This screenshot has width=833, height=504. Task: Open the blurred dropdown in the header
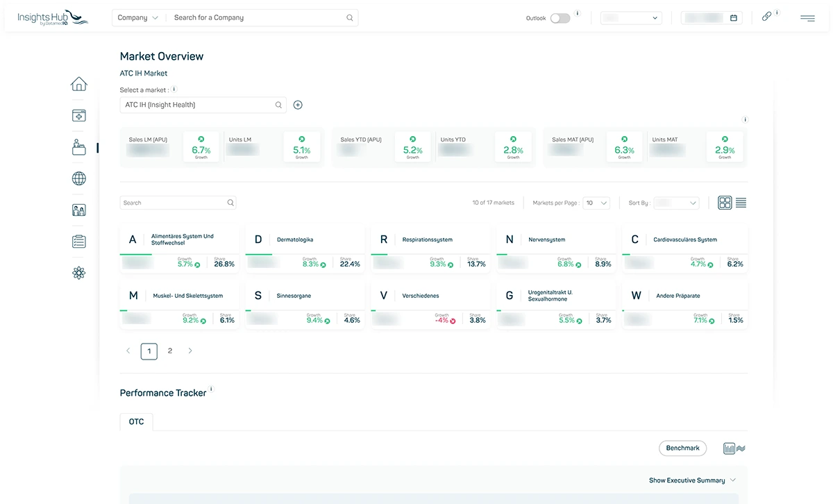pyautogui.click(x=631, y=18)
